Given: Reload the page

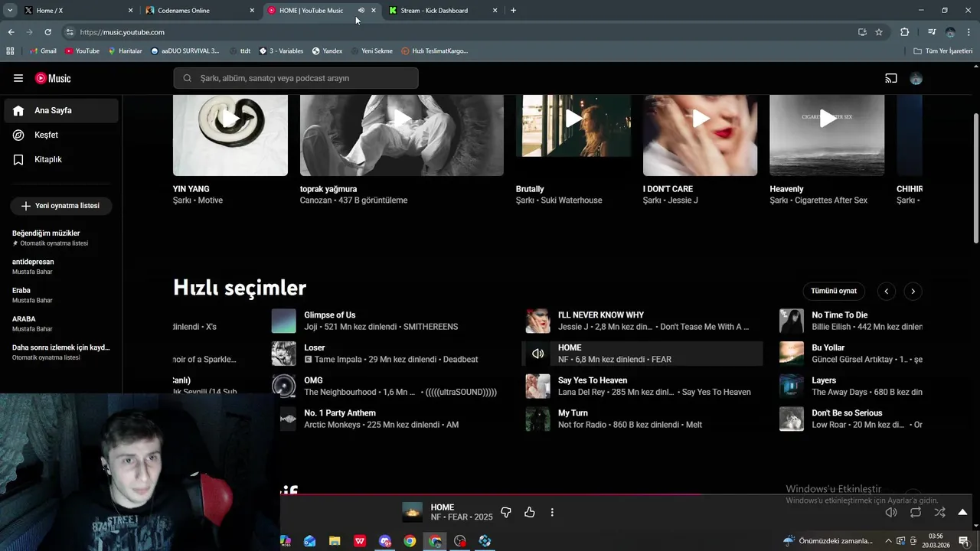Looking at the screenshot, I should [47, 32].
